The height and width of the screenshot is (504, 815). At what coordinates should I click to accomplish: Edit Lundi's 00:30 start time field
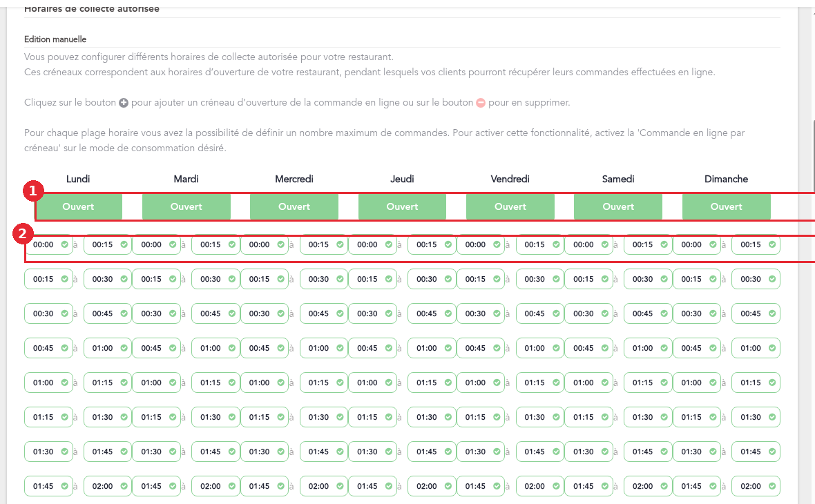point(48,313)
